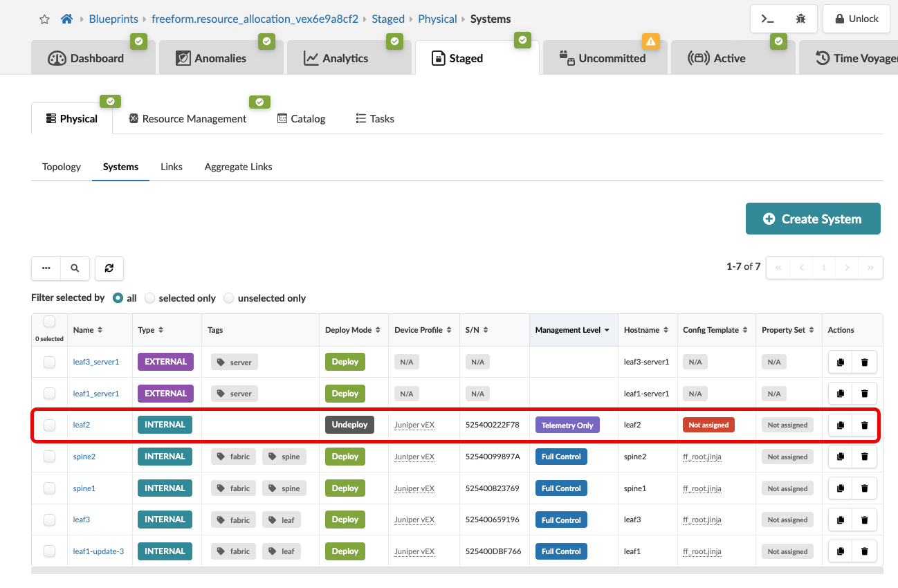Screen dimensions: 898x588
Task: Switch to the Analytics tab
Action: pyautogui.click(x=349, y=58)
